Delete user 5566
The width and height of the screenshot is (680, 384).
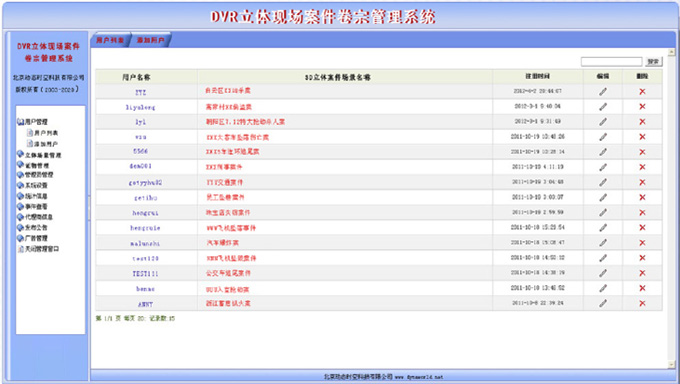pyautogui.click(x=642, y=152)
